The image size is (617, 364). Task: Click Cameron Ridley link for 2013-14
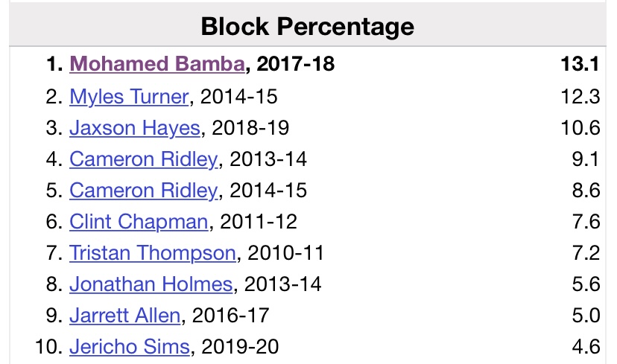[x=143, y=159]
